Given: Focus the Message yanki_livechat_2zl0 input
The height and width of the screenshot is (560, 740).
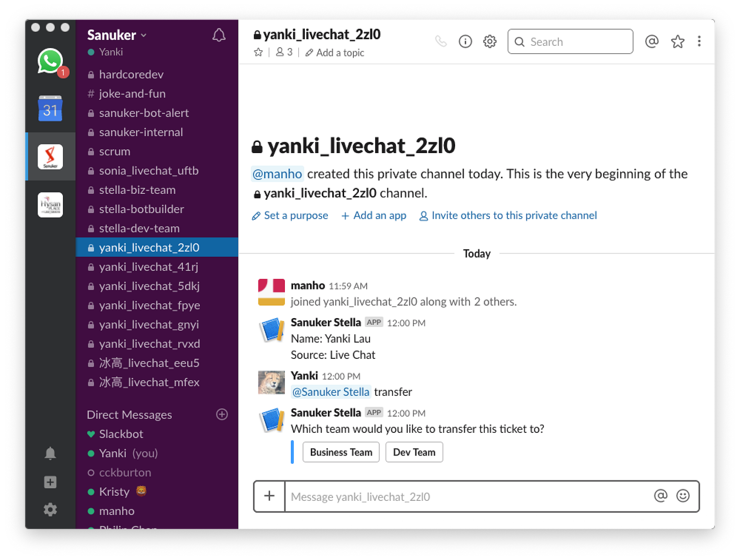Looking at the screenshot, I should tap(468, 497).
